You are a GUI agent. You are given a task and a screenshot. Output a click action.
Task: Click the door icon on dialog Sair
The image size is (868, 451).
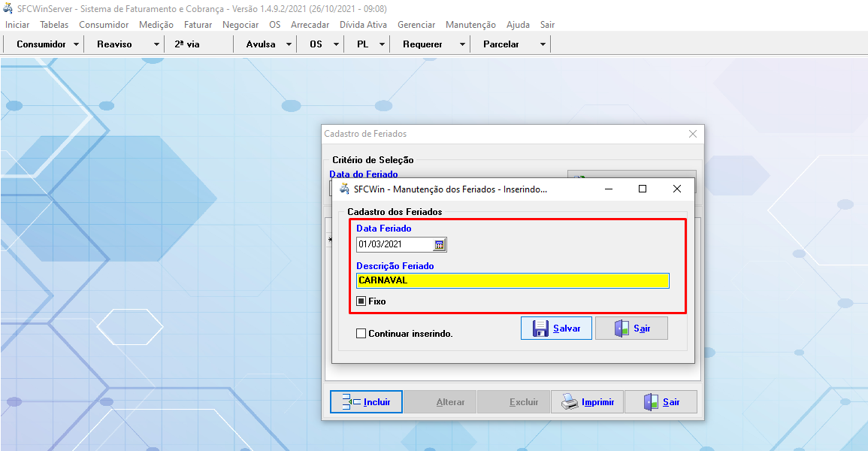(x=622, y=328)
